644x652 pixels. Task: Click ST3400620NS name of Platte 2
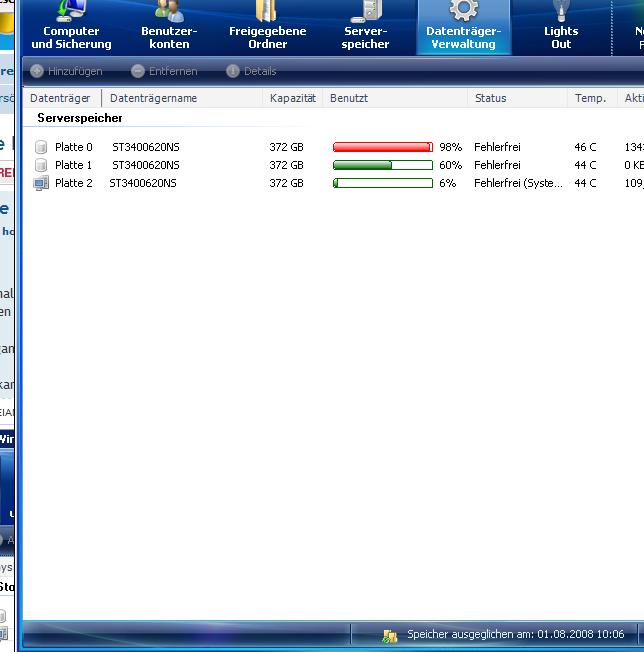[143, 183]
